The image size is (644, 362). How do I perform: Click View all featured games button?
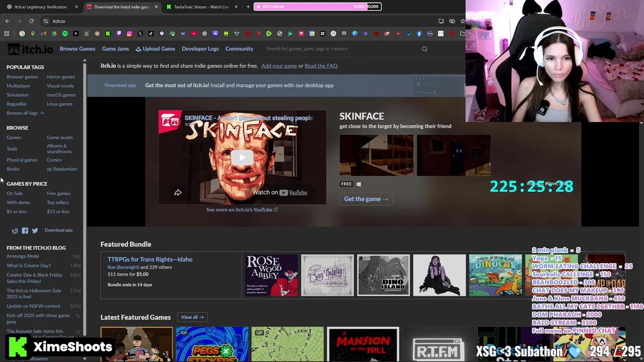(x=192, y=317)
